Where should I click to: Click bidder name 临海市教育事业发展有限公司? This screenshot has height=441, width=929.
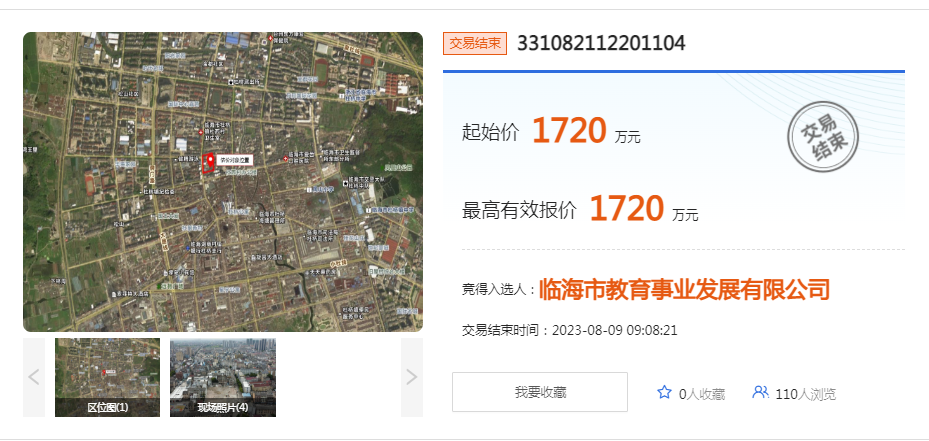coord(684,290)
